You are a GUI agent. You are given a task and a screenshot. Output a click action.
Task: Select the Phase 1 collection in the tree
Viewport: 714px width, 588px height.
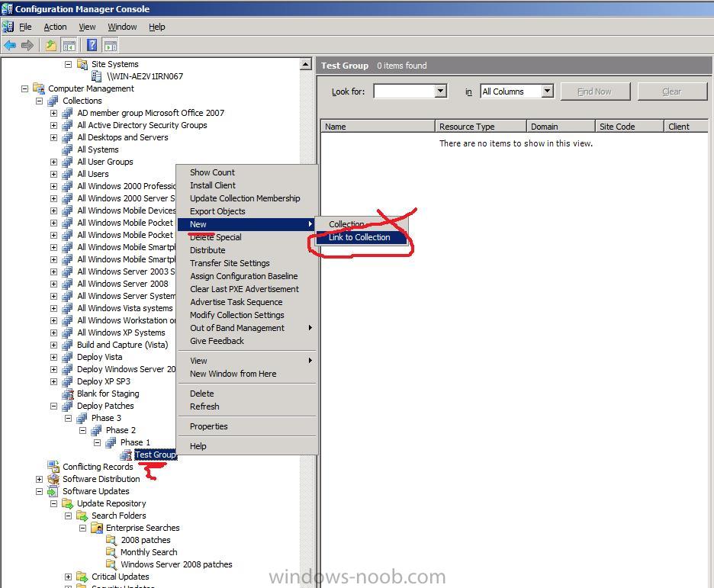click(135, 442)
